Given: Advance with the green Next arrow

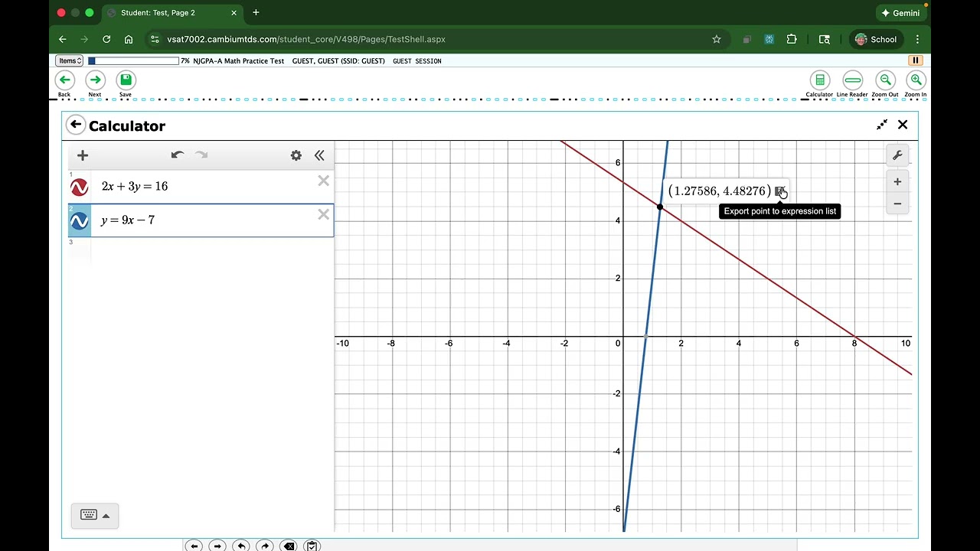Looking at the screenshot, I should (95, 80).
